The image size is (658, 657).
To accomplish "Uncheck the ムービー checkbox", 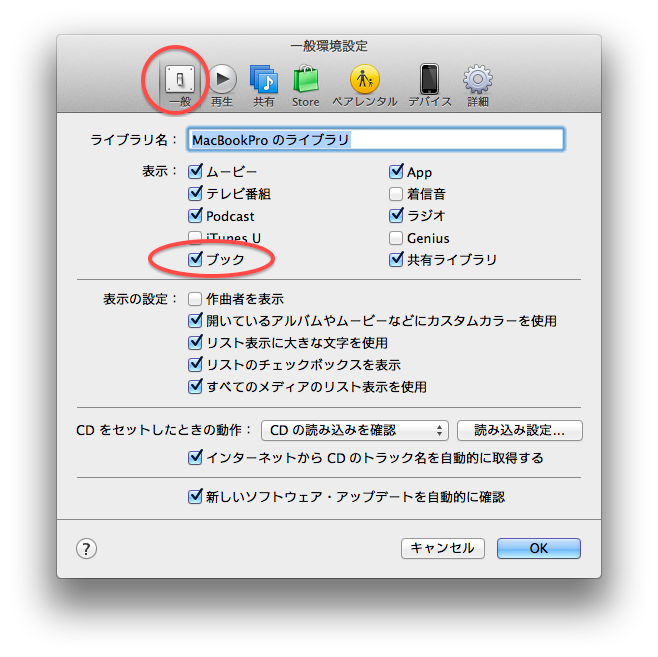I will point(195,171).
